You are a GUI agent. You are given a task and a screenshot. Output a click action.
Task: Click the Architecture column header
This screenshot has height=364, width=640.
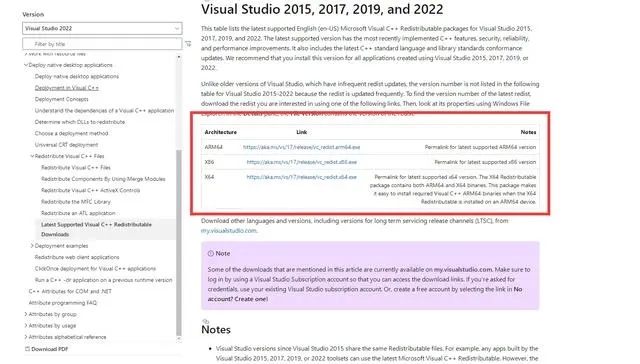click(221, 132)
